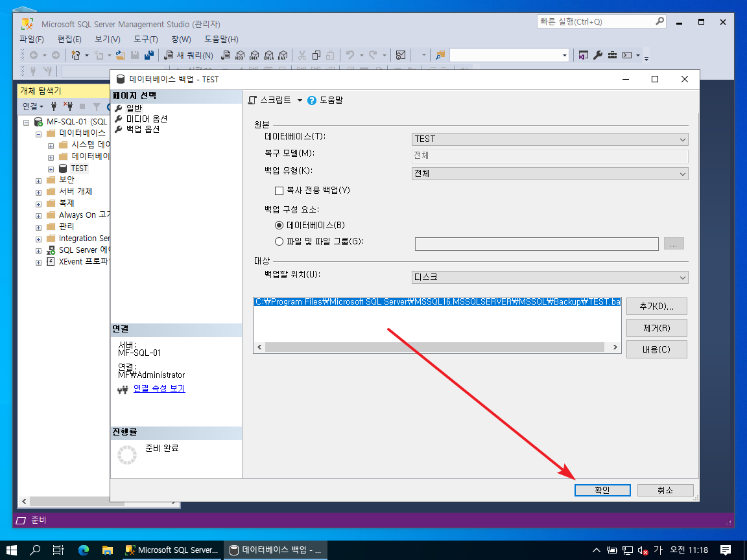Click the backup destination list horizontal scrollbar
Viewport: 747px width, 560px height.
[434, 347]
